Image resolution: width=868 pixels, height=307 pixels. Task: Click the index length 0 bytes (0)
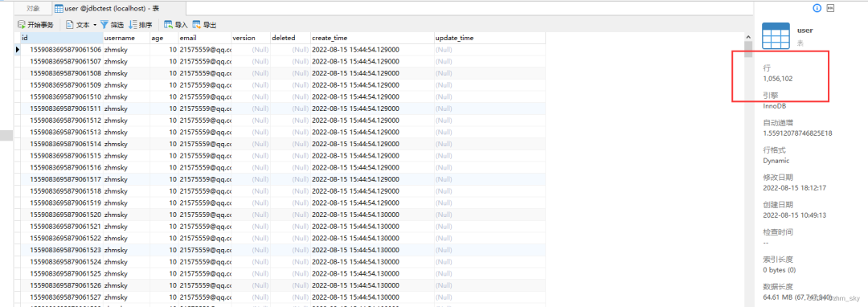[x=780, y=270]
